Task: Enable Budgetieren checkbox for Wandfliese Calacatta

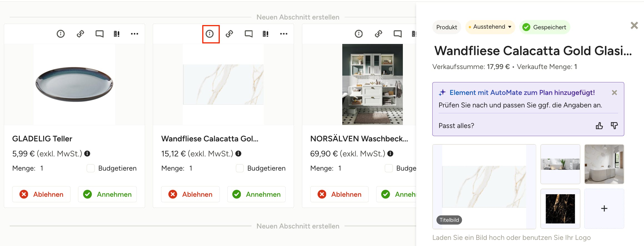Action: tap(240, 168)
